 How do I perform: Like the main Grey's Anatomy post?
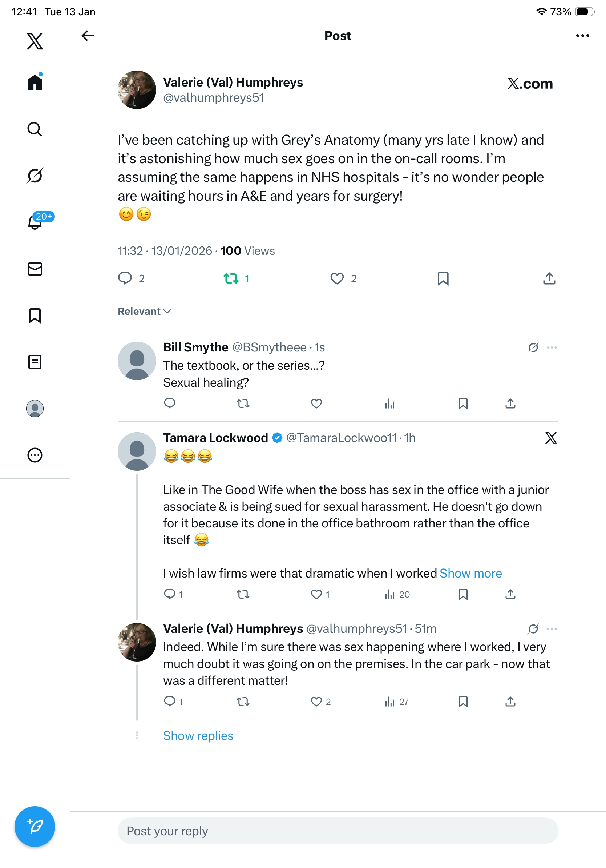[337, 278]
